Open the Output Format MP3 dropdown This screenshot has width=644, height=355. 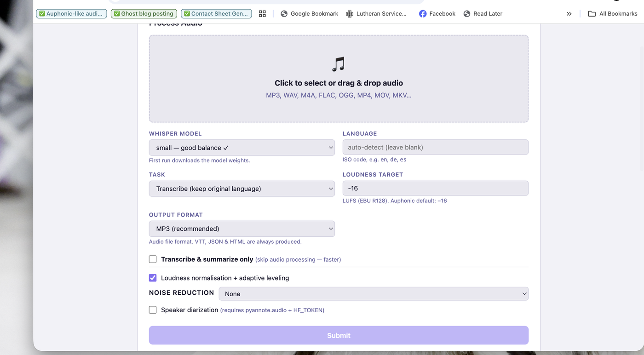242,229
